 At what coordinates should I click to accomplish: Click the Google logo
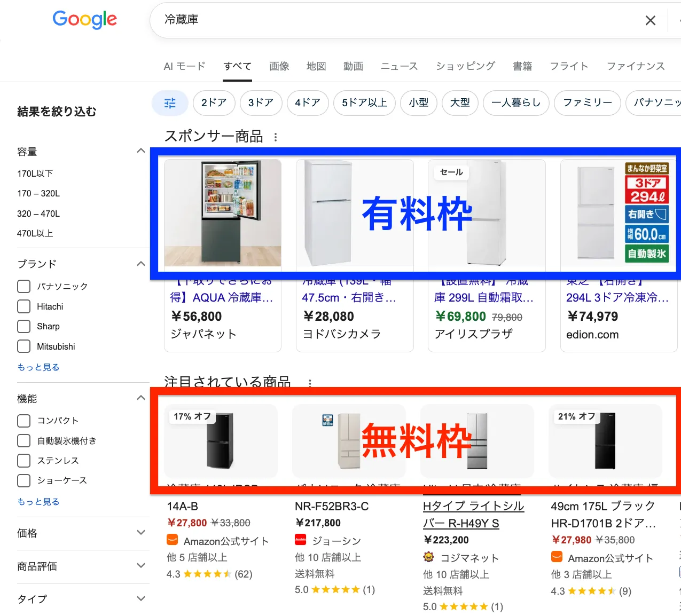84,20
